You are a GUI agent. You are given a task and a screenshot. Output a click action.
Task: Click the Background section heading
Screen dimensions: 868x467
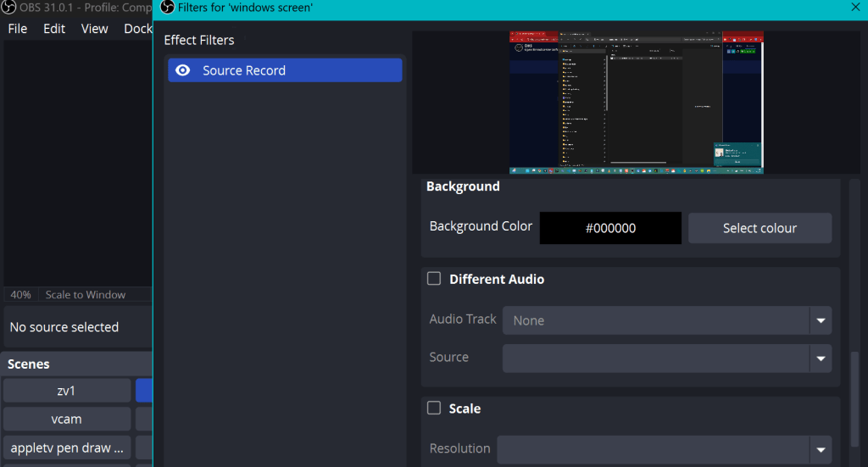tap(463, 186)
